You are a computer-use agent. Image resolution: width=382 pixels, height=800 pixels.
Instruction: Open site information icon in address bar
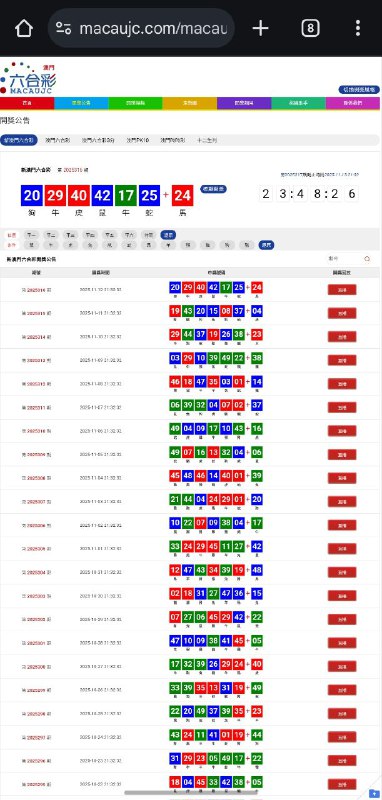pos(63,28)
